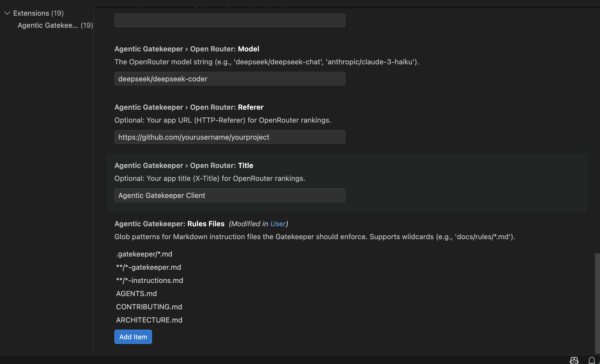
Task: Click the Add Item button
Action: 133,337
